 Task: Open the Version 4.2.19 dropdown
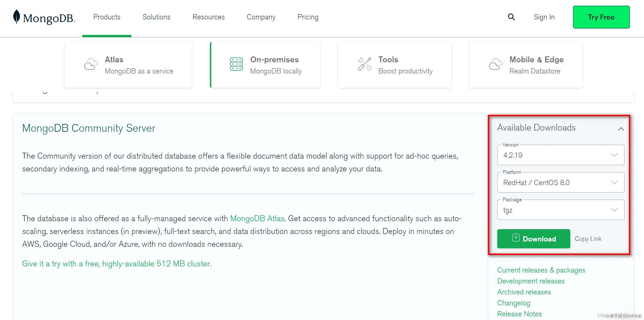click(x=560, y=155)
